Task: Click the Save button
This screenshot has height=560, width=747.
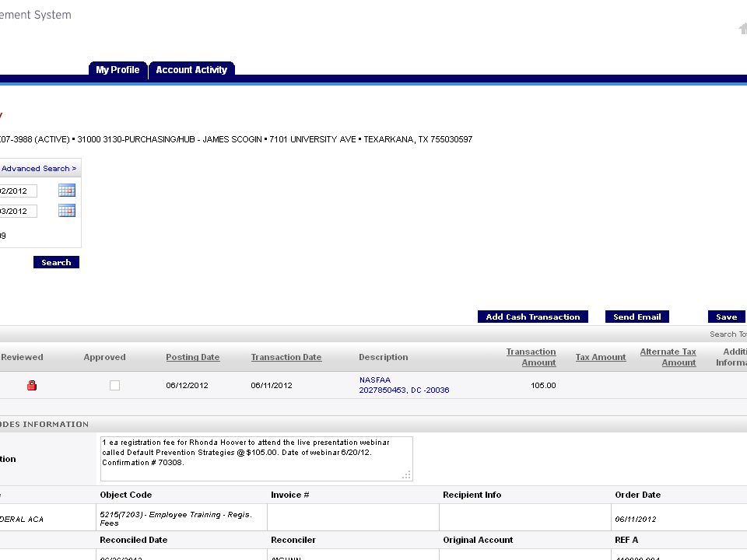Action: 727,317
